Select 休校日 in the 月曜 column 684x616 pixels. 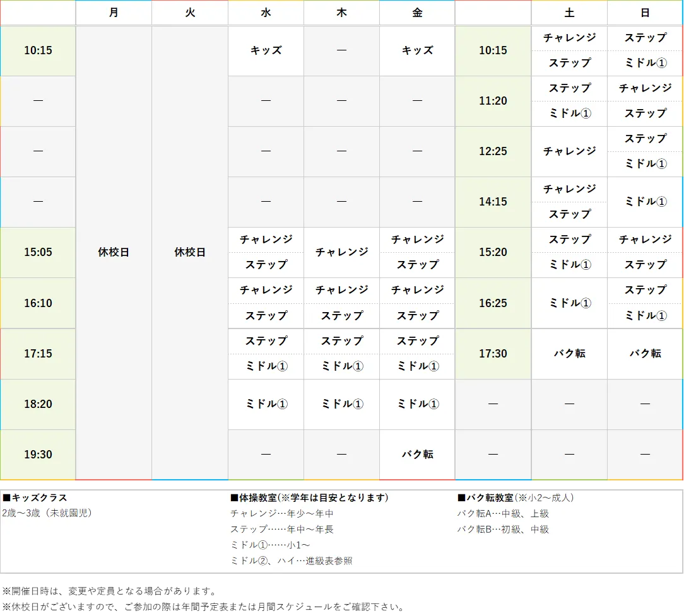click(114, 252)
